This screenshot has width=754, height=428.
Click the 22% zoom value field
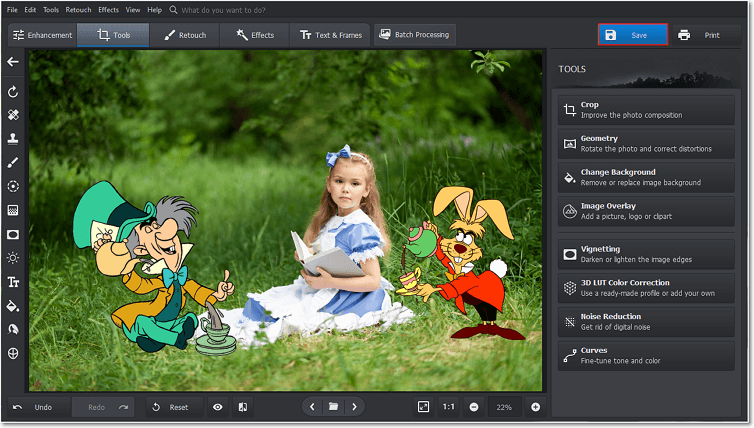pyautogui.click(x=504, y=407)
